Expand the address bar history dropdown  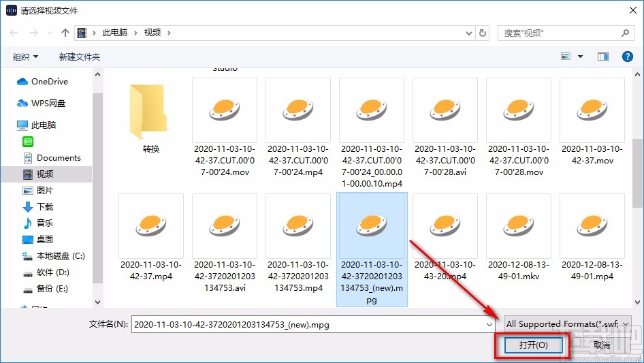point(468,33)
